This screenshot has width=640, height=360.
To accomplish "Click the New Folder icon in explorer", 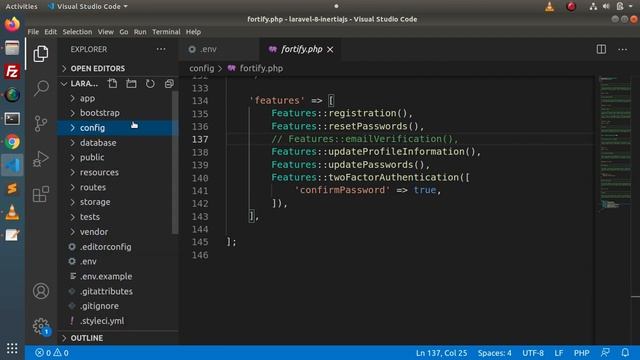I will coord(131,84).
